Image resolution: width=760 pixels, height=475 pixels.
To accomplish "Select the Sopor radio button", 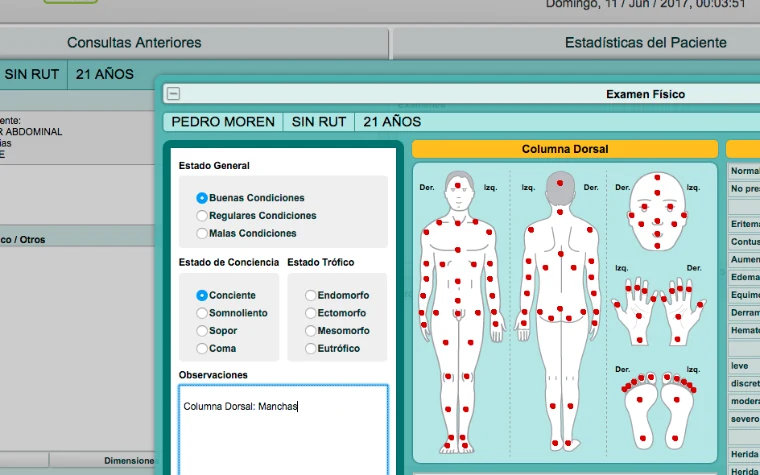I will coord(202,331).
